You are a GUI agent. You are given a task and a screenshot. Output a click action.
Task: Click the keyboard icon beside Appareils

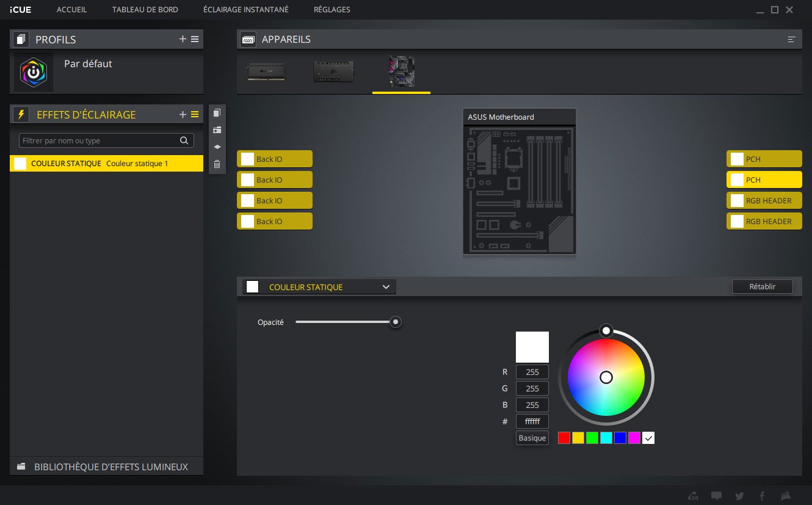tap(248, 39)
